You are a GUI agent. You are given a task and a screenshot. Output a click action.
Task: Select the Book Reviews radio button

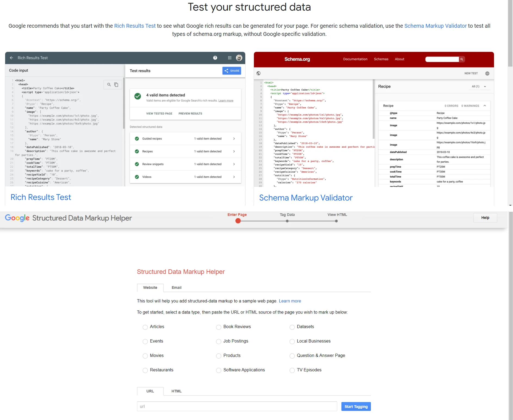click(x=219, y=327)
